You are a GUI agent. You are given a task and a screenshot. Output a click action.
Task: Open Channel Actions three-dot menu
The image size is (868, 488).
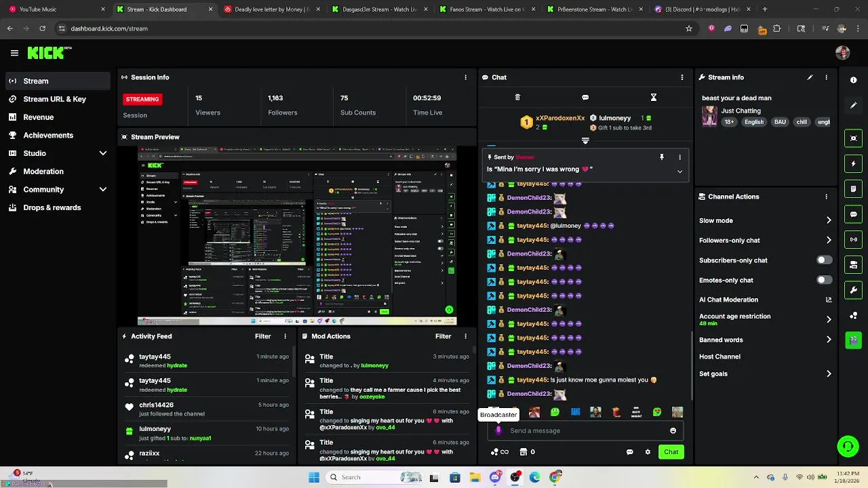826,197
